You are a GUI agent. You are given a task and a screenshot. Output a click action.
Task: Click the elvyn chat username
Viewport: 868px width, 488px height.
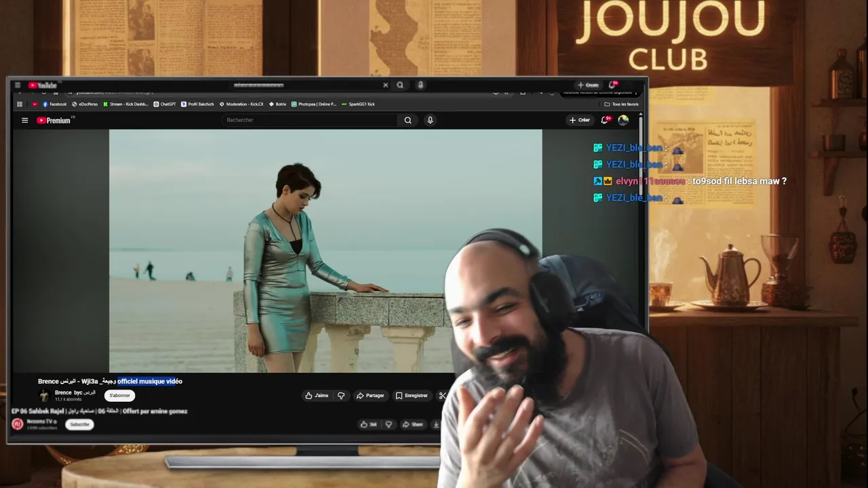click(650, 181)
